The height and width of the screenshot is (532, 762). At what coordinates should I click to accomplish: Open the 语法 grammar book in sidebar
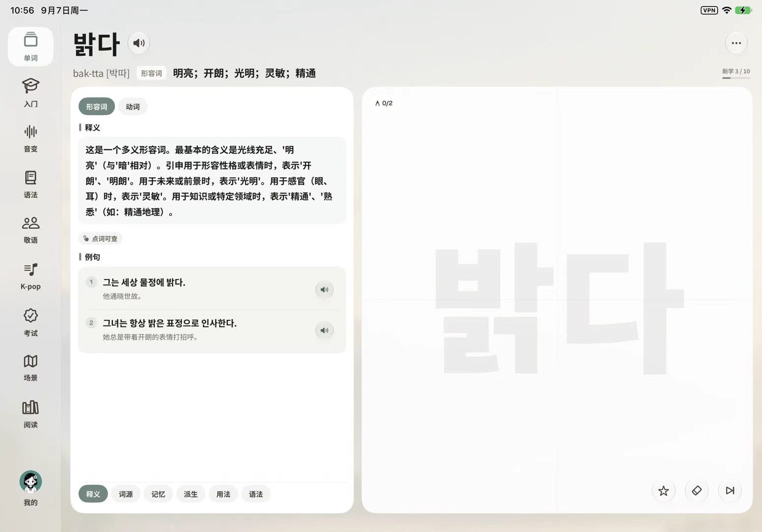31,184
